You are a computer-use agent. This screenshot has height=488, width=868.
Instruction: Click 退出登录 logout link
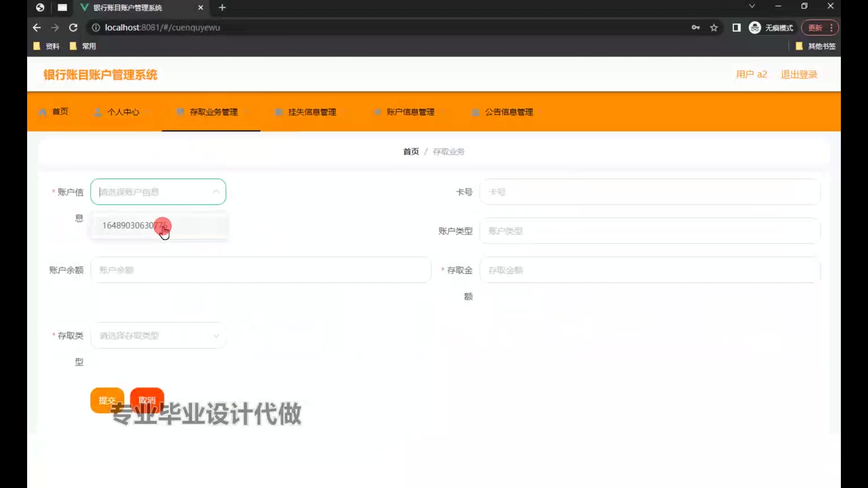(x=799, y=75)
